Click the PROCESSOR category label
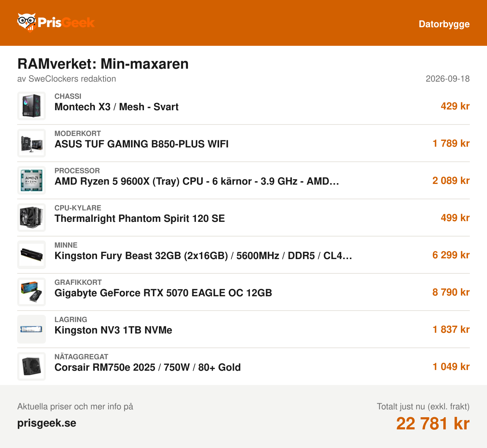 (77, 171)
